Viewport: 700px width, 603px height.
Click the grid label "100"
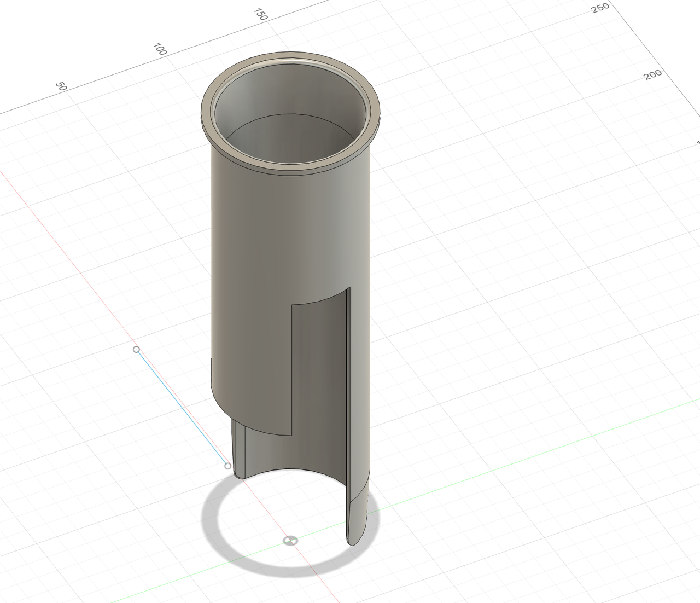click(160, 49)
